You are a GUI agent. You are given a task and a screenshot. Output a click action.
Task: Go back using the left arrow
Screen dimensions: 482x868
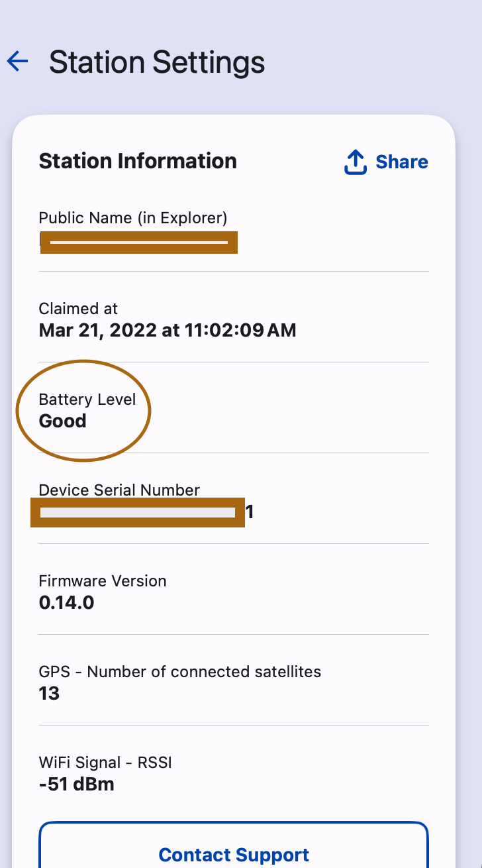[18, 62]
